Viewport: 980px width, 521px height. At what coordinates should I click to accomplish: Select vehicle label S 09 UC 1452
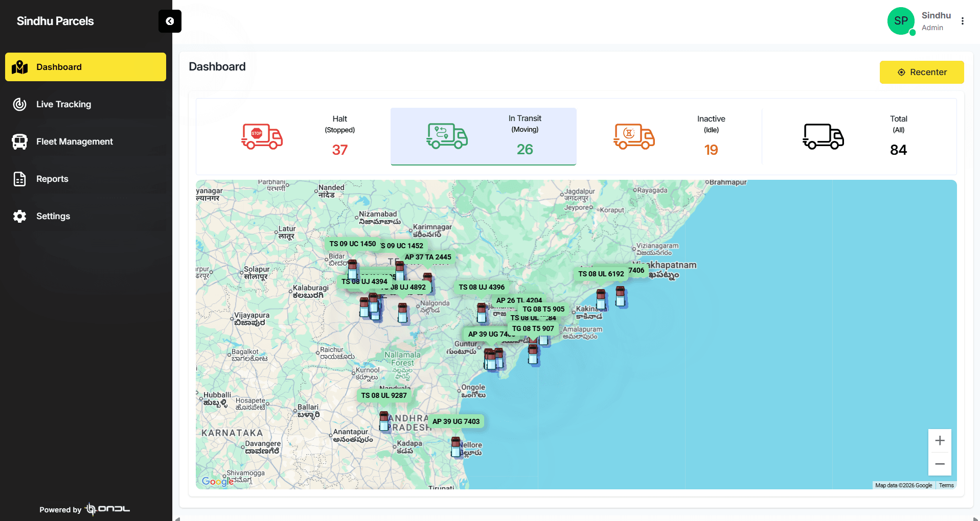(402, 246)
